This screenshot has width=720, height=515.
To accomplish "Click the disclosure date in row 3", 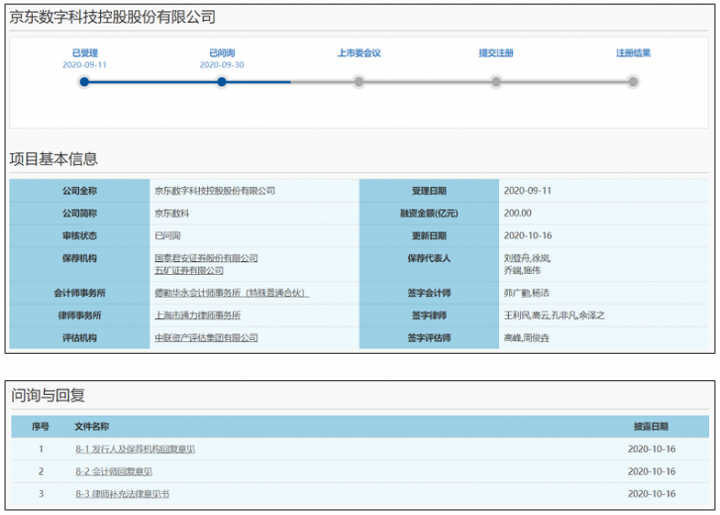I will [x=652, y=494].
